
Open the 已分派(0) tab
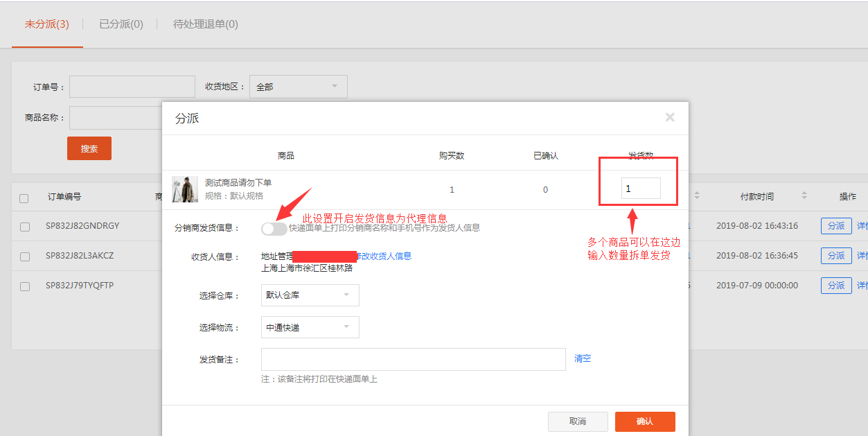(x=121, y=24)
